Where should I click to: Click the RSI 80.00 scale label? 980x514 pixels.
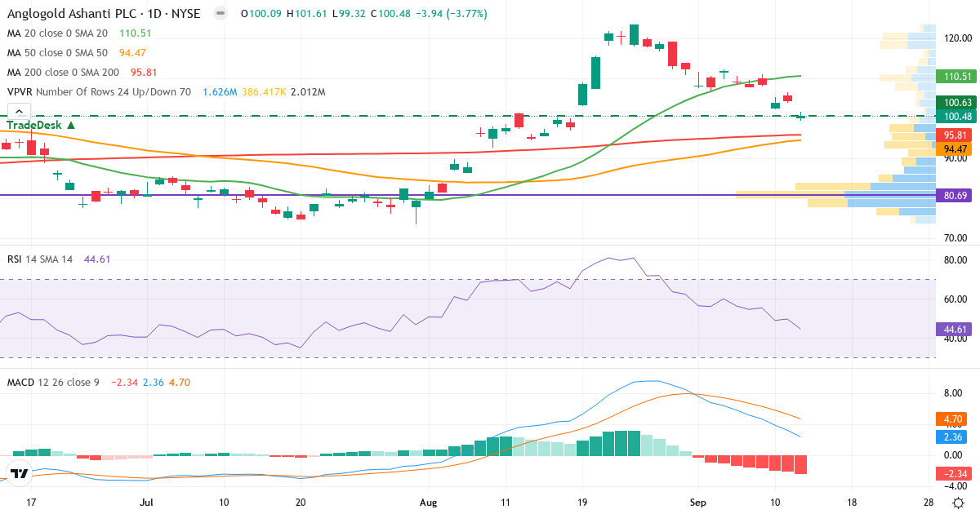click(x=955, y=260)
